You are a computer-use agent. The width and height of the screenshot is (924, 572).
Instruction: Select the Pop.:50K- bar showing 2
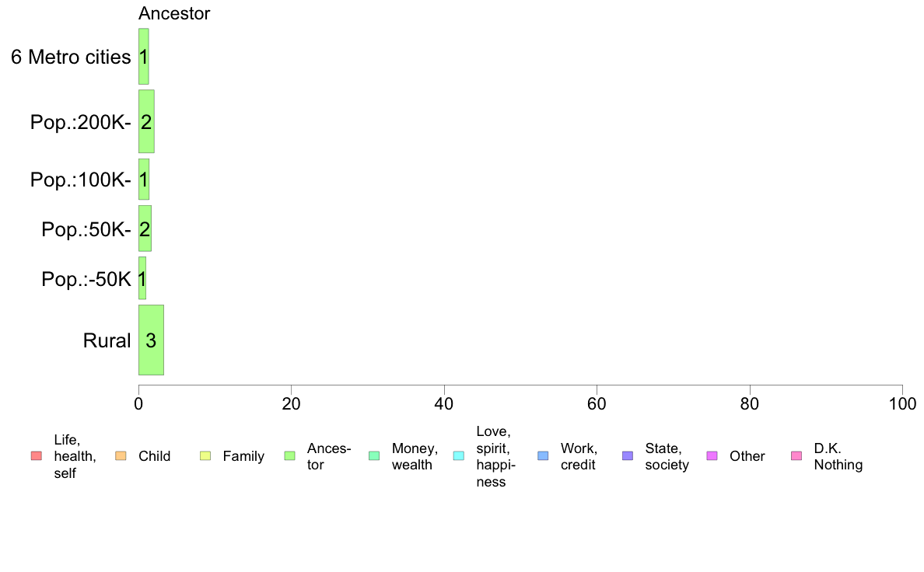[x=145, y=228]
